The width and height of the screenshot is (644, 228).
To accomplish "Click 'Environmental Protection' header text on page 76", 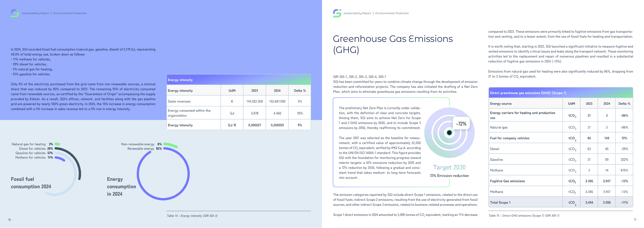I will click(x=70, y=13).
